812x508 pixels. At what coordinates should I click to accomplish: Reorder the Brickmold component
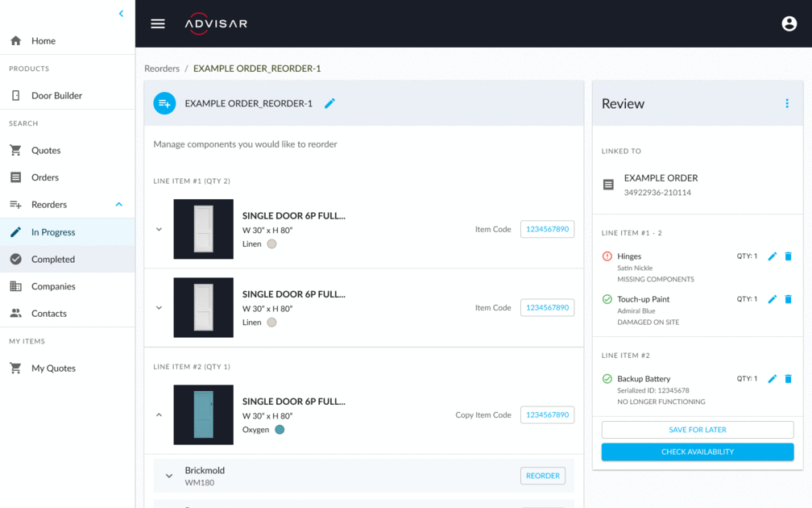tap(542, 476)
